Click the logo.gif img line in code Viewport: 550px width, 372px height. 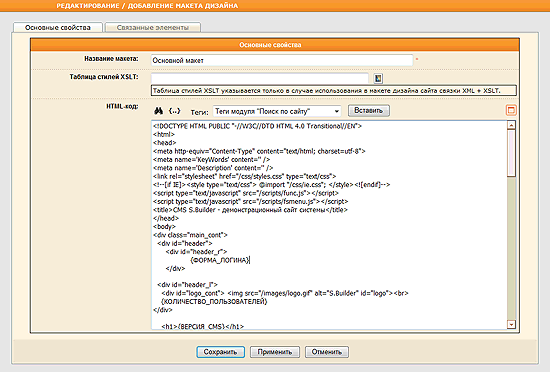pyautogui.click(x=285, y=293)
